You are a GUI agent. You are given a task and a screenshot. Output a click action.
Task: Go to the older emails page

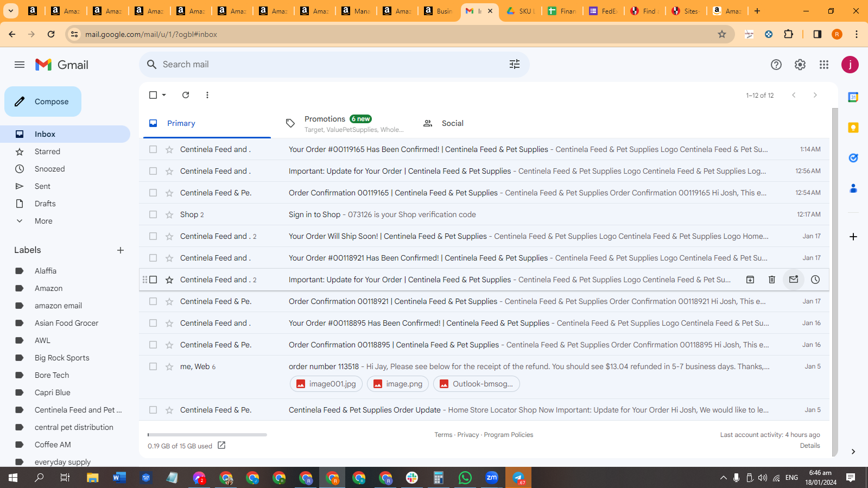(x=815, y=95)
